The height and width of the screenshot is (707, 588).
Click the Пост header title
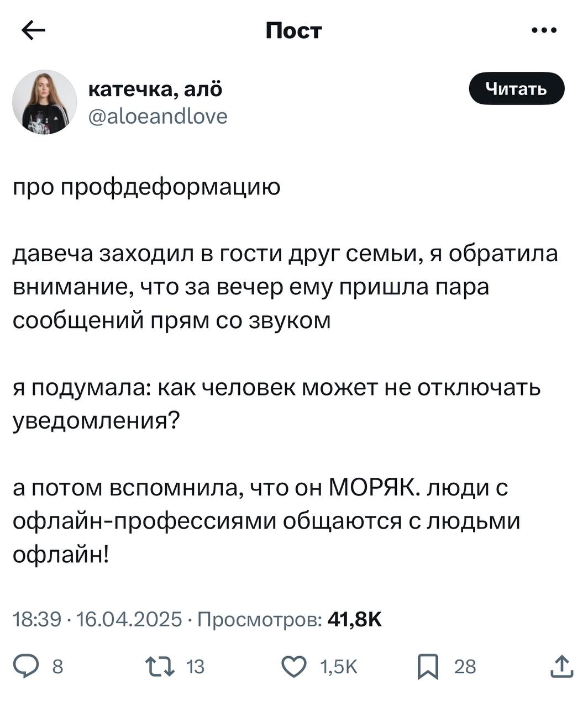(x=293, y=30)
